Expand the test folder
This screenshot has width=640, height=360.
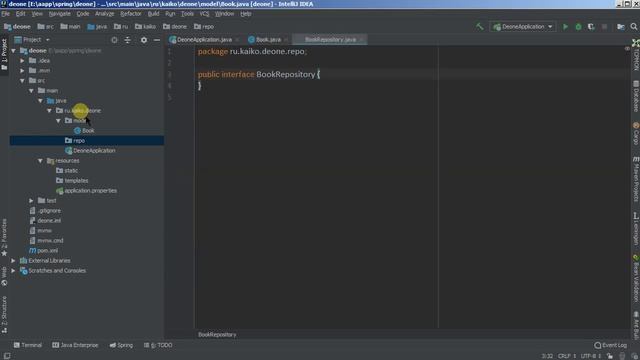point(31,201)
